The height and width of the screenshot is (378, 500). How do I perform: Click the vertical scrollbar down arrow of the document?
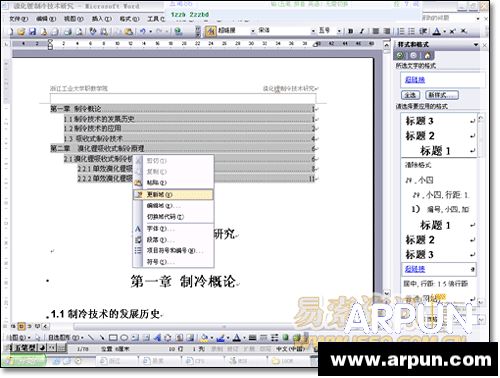386,294
